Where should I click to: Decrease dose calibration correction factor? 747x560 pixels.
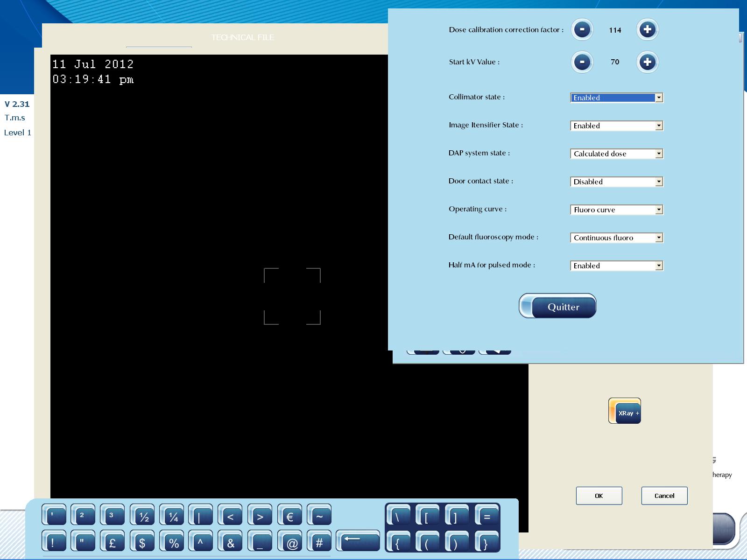coord(582,29)
